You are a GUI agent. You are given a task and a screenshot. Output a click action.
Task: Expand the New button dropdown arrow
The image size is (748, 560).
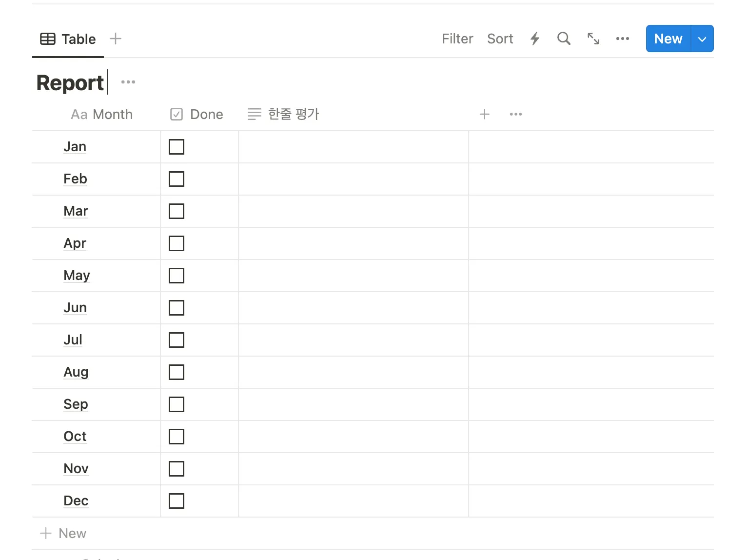click(702, 39)
